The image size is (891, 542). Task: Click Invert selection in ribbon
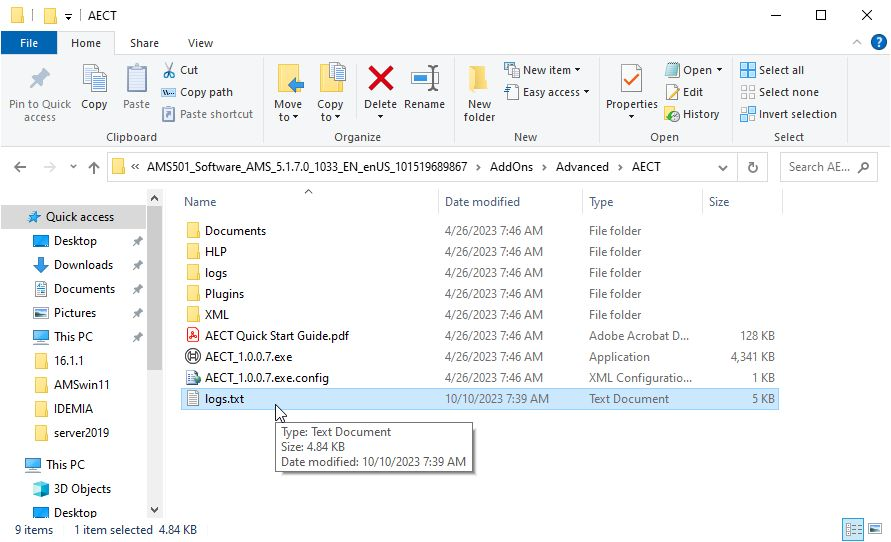(x=788, y=114)
